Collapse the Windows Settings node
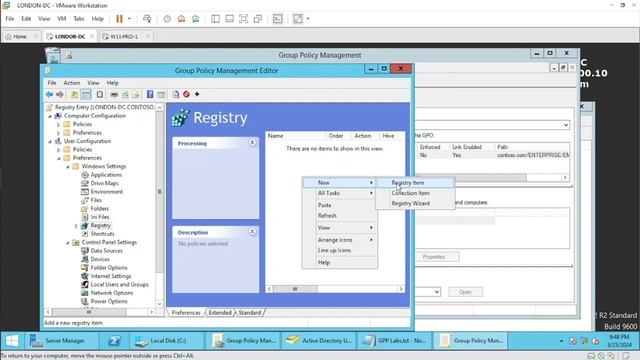The image size is (640, 360). tap(68, 167)
